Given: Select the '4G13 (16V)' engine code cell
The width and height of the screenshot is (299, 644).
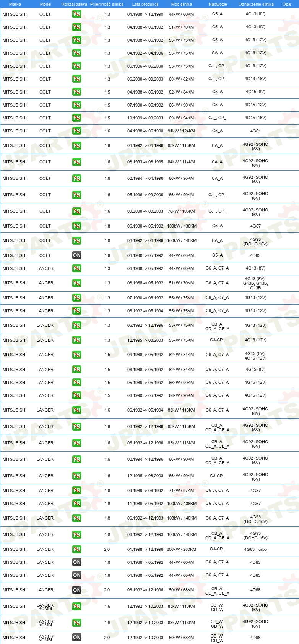Looking at the screenshot, I should click(255, 79).
